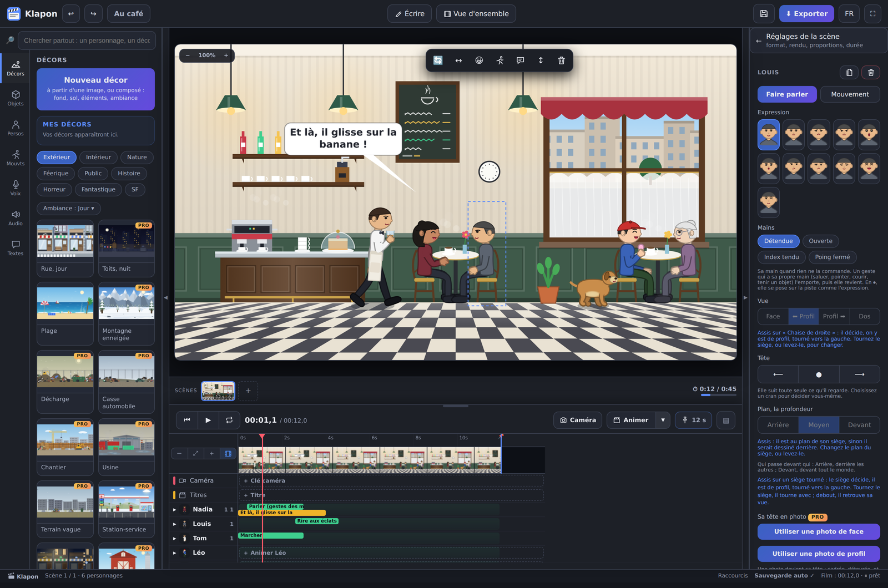Viewport: 888px width, 588px height.
Task: Jump to start of the timeline
Action: [x=187, y=420]
